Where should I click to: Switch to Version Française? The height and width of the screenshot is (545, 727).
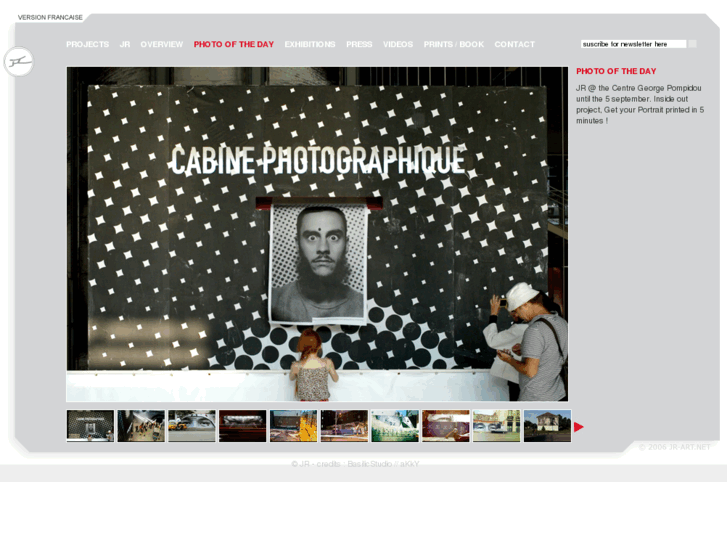coord(50,18)
